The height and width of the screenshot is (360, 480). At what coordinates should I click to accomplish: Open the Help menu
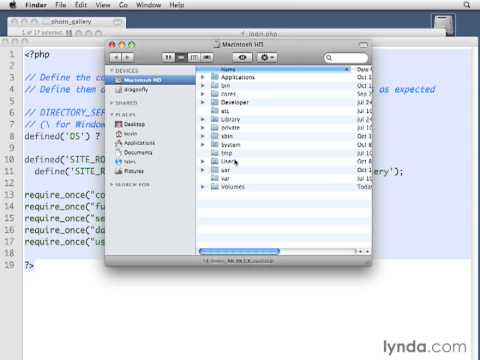177,5
